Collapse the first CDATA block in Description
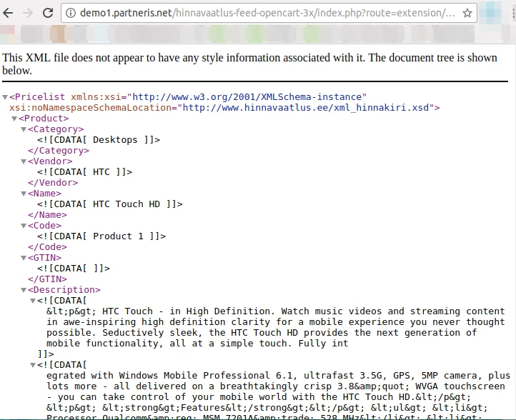516x420 pixels. click(x=33, y=301)
